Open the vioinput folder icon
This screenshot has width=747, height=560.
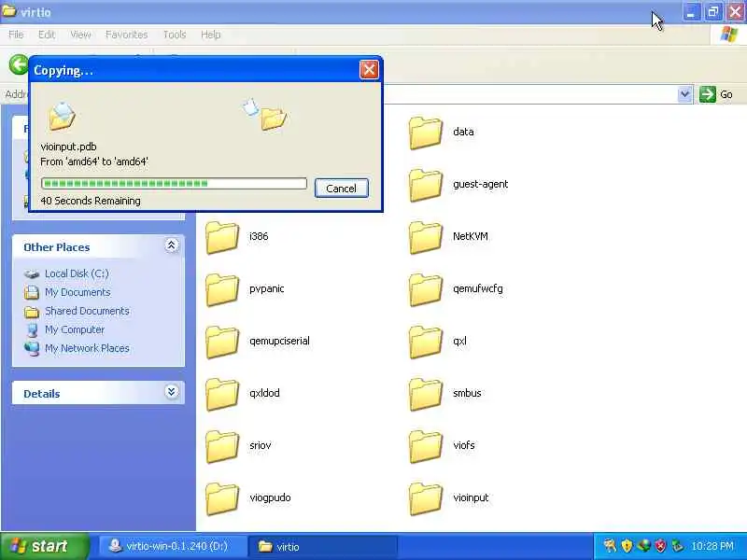[x=426, y=499]
